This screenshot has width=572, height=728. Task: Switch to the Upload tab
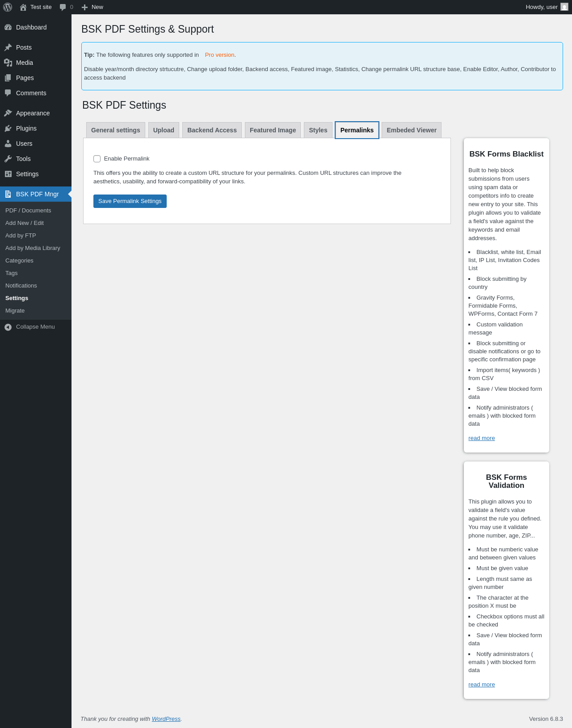164,130
